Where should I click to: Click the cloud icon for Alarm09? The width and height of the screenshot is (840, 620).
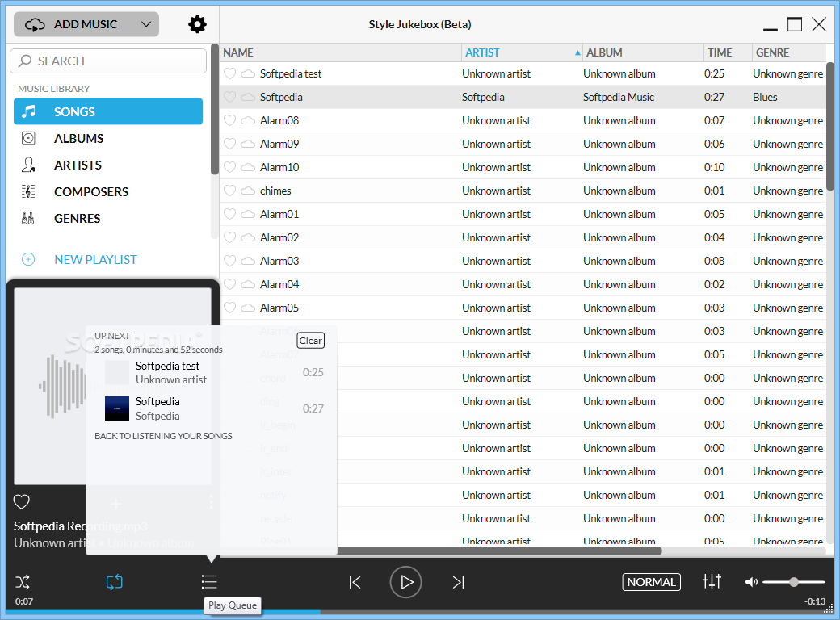247,144
